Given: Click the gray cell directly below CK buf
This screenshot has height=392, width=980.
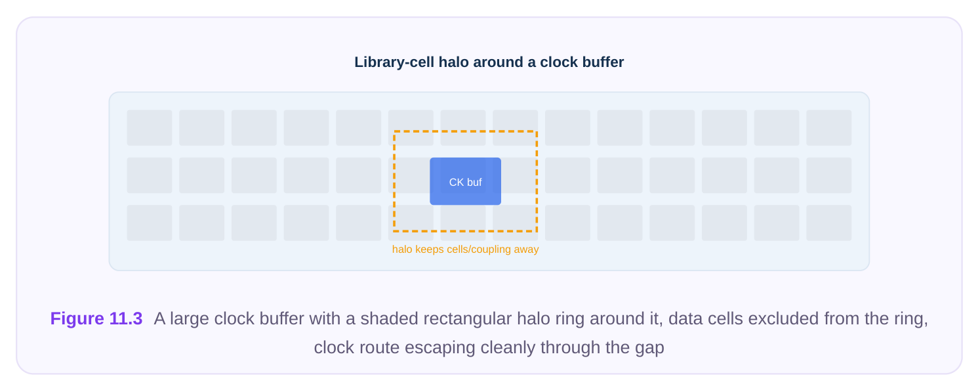Looking at the screenshot, I should (x=463, y=223).
